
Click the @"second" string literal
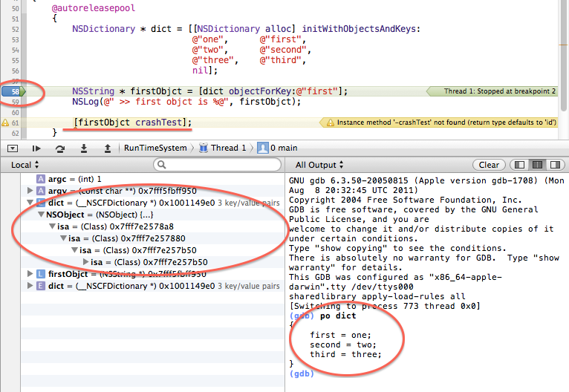[x=283, y=50]
